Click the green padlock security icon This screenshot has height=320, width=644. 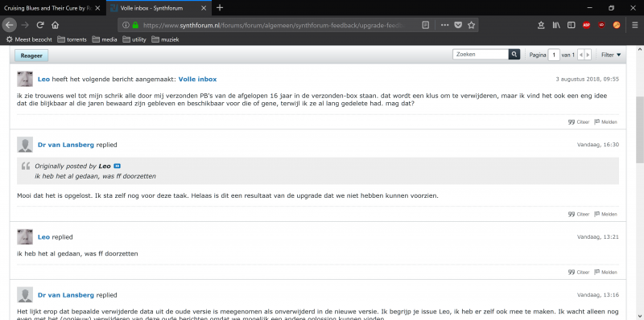135,25
